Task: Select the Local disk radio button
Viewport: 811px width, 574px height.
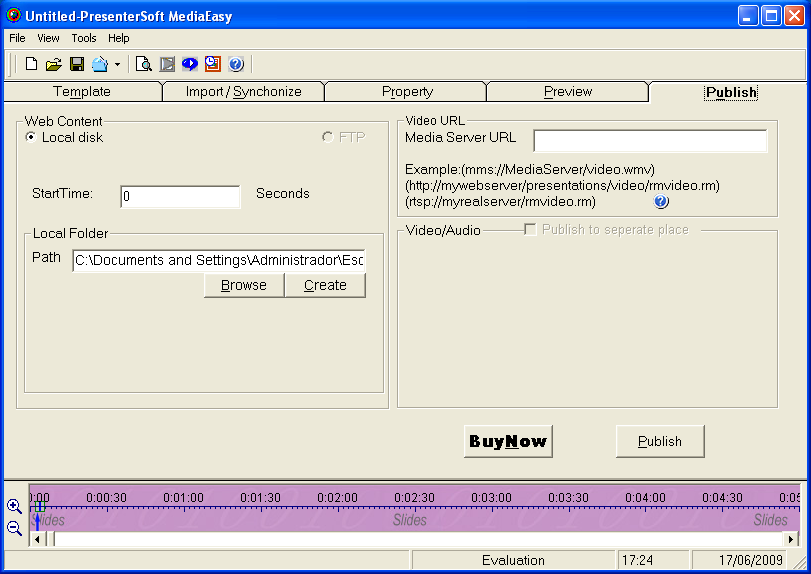Action: click(x=31, y=137)
